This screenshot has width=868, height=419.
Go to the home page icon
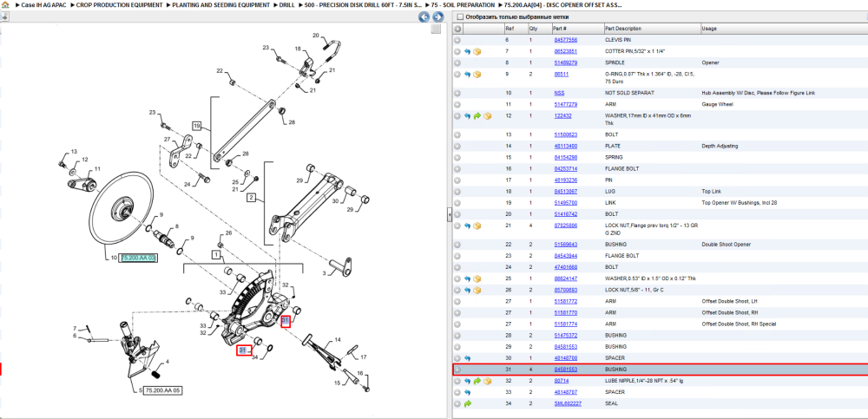pos(5,4)
